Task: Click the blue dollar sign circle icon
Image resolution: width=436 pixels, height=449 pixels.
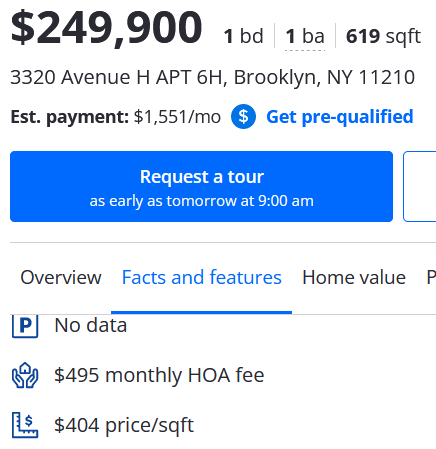Action: [243, 116]
